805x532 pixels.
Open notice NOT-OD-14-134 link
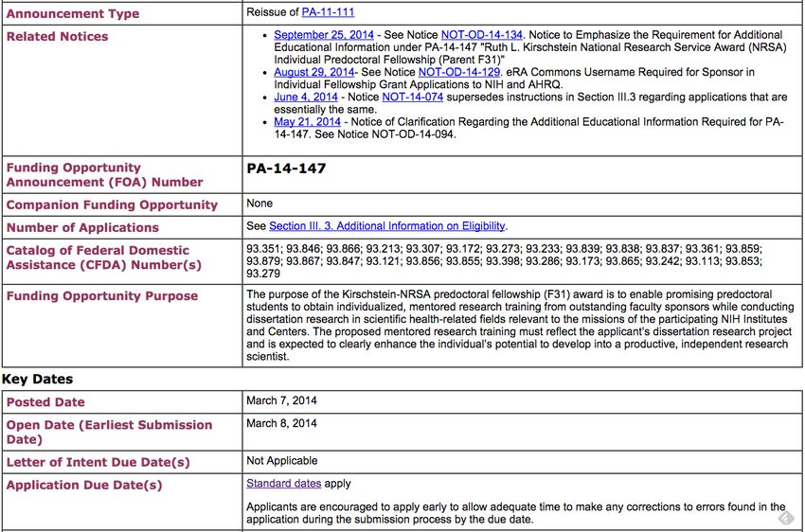(481, 34)
